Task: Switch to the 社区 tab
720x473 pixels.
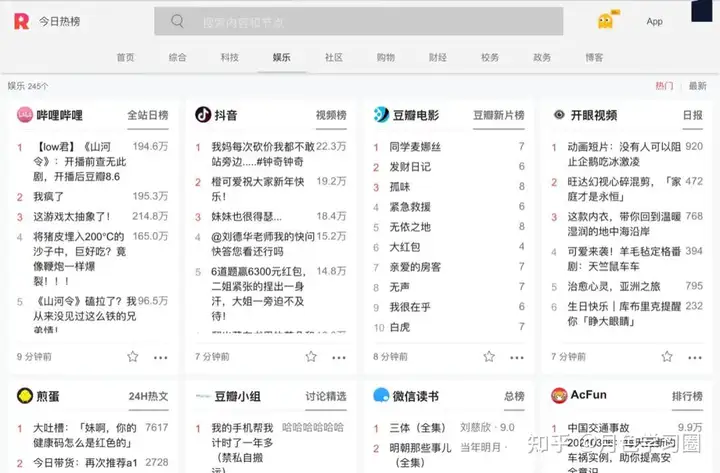Action: coord(334,57)
